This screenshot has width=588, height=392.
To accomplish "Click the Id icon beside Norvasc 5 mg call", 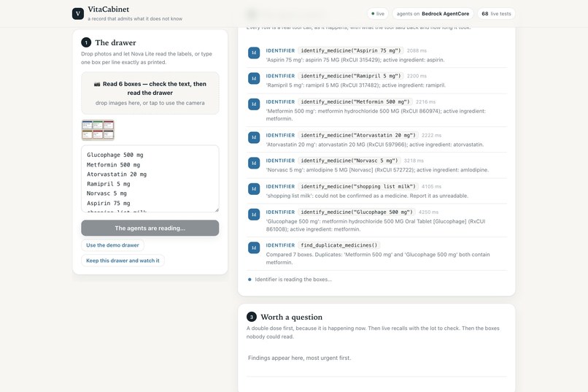I will pos(254,163).
